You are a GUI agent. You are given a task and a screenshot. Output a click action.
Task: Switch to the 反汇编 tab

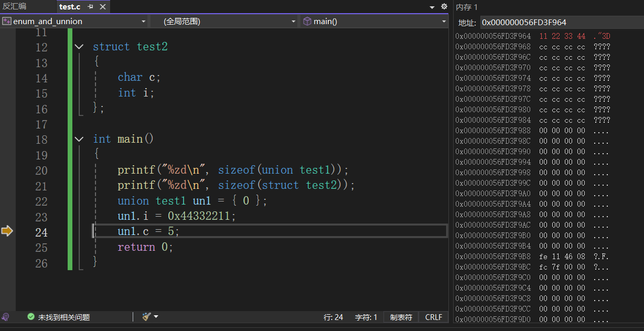(15, 7)
